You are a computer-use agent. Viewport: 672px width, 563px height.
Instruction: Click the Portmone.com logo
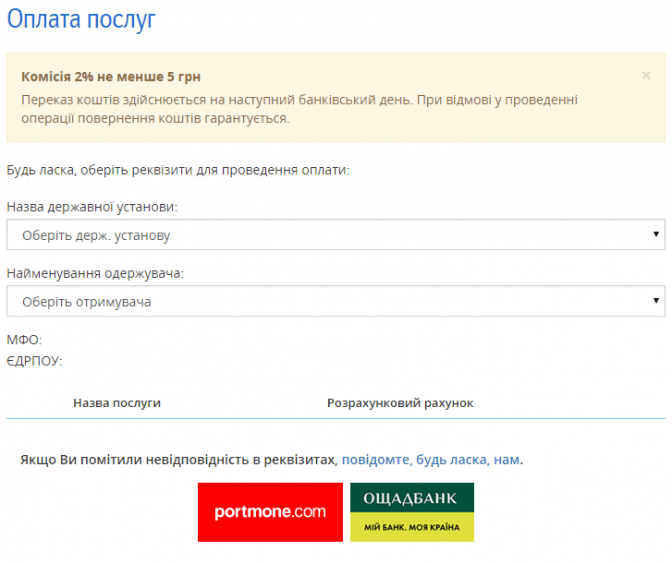click(270, 512)
